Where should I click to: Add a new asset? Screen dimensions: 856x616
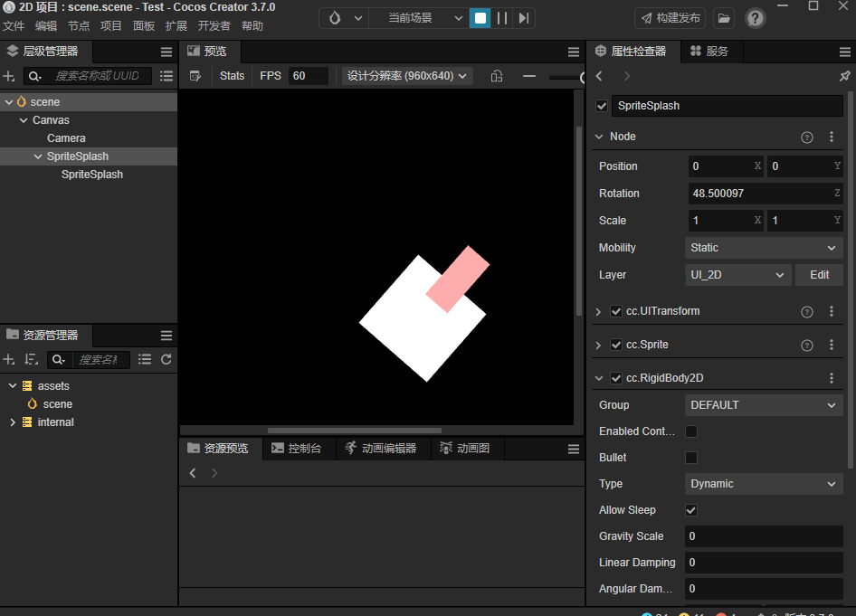tap(9, 360)
